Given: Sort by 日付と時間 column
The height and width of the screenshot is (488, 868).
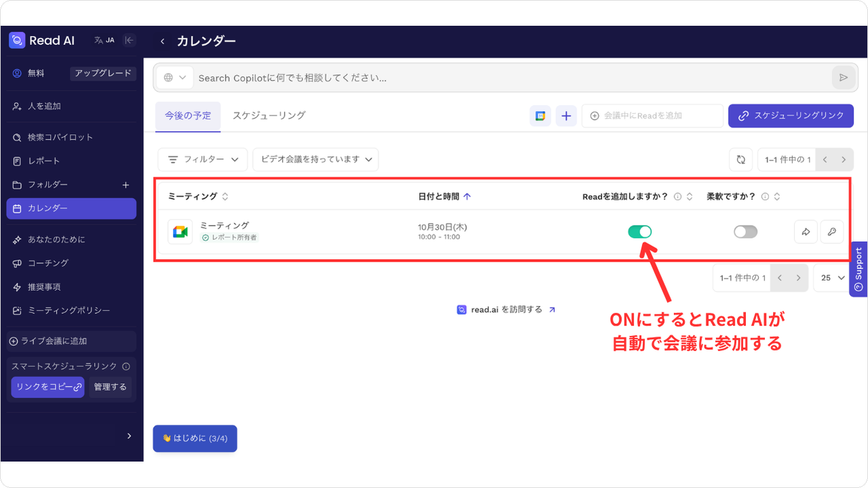Looking at the screenshot, I should 445,197.
